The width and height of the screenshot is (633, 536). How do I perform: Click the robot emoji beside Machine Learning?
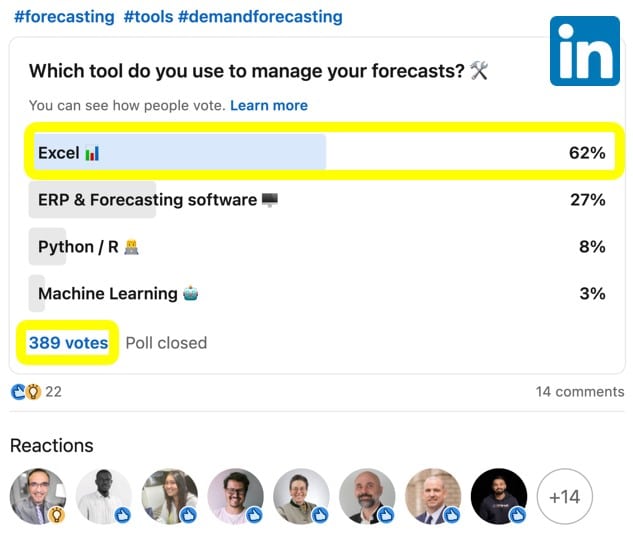[191, 293]
